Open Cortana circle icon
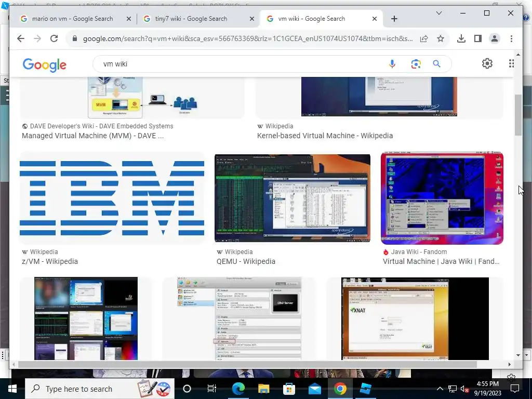This screenshot has height=399, width=532. [187, 389]
